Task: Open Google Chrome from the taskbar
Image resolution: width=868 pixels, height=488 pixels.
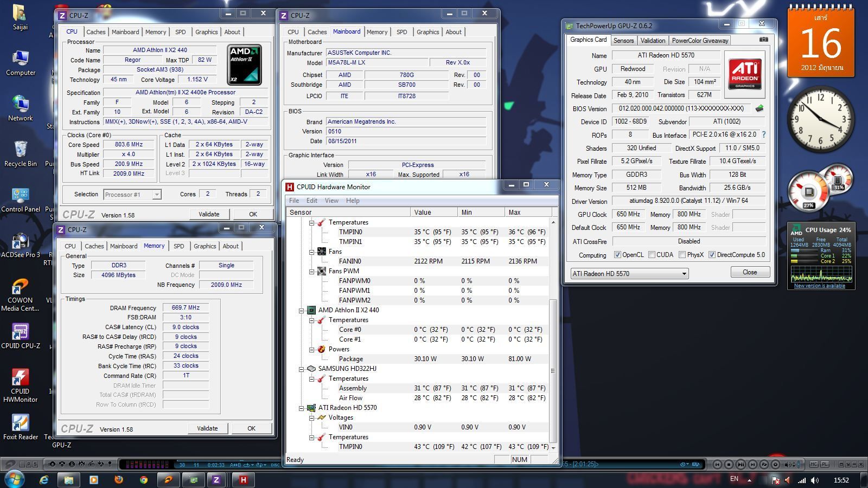Action: (x=143, y=480)
